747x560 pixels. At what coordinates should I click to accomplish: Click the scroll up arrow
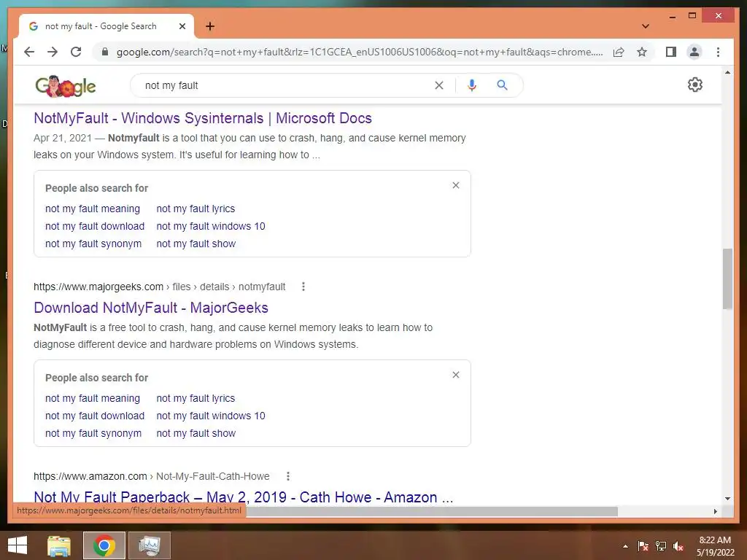point(727,73)
